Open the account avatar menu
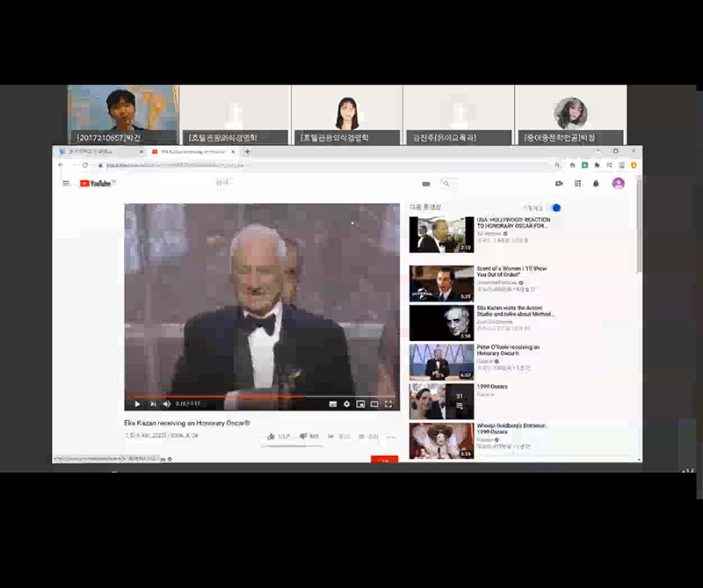The width and height of the screenshot is (703, 588). tap(619, 183)
